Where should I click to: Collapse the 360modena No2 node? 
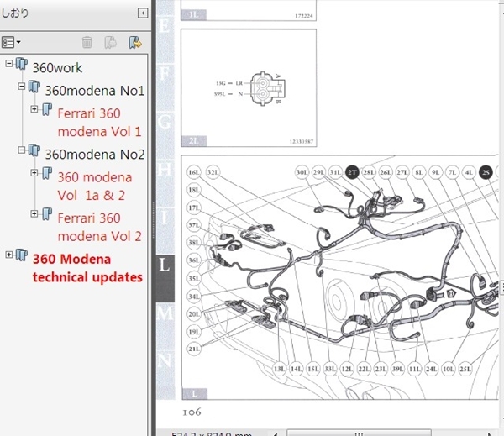(x=22, y=150)
